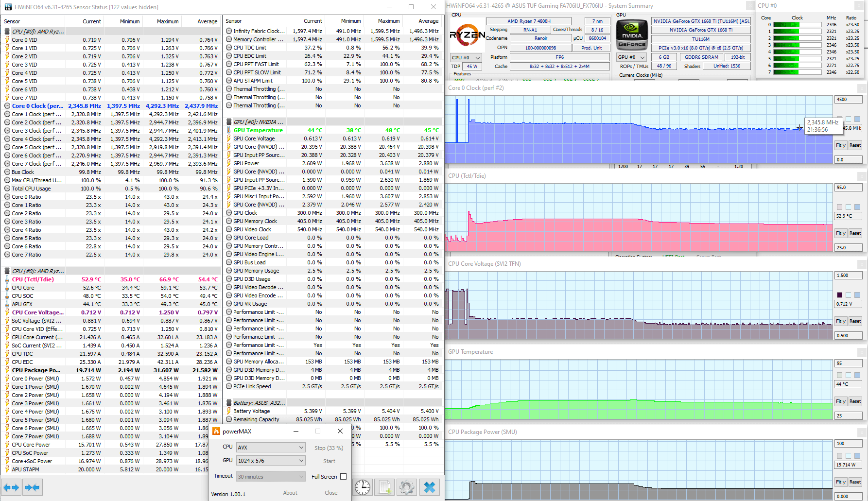Select the APU STAPM row

point(106,469)
